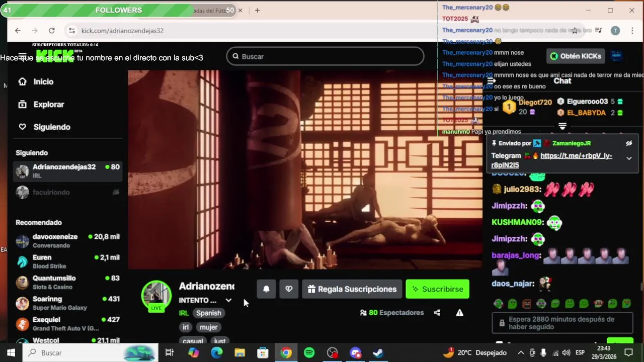This screenshot has width=644, height=362.
Task: Open the Windows Start menu
Action: [11, 353]
